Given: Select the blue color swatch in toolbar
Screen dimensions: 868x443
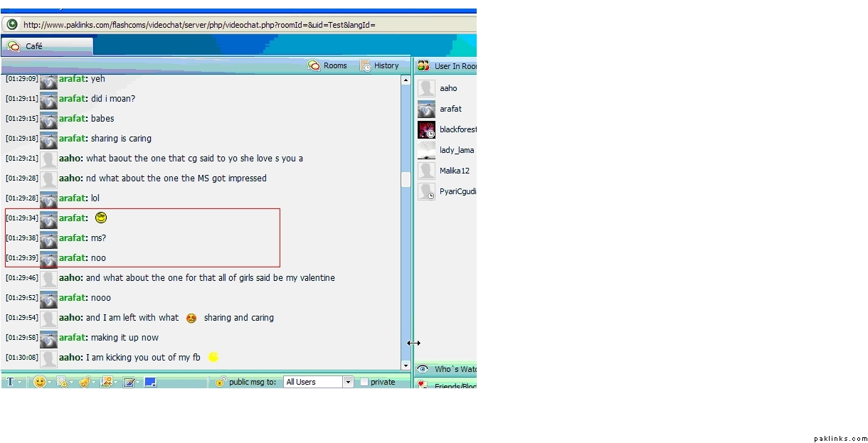Looking at the screenshot, I should [x=150, y=382].
